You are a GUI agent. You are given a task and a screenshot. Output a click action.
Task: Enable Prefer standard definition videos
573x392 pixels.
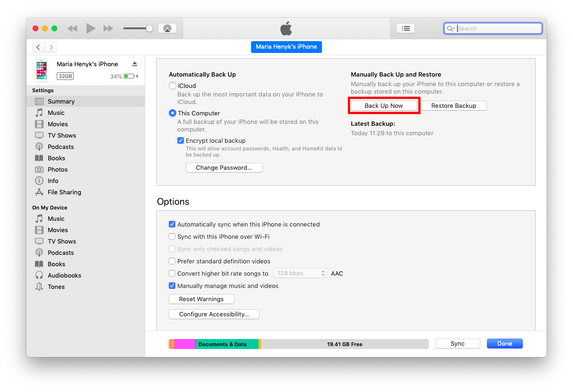point(172,261)
